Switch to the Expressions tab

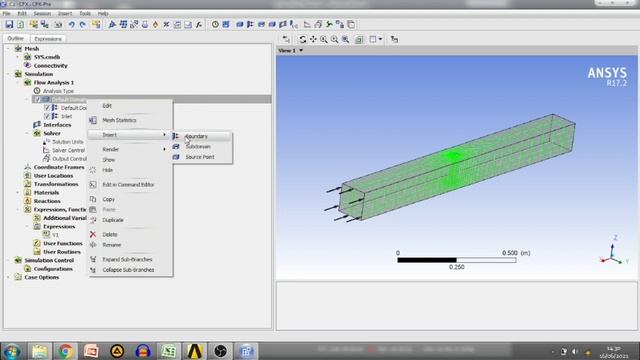click(48, 39)
